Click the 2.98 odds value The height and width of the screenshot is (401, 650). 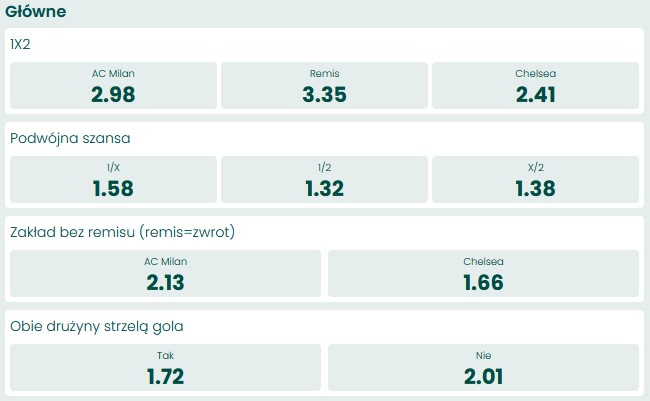[x=112, y=95]
